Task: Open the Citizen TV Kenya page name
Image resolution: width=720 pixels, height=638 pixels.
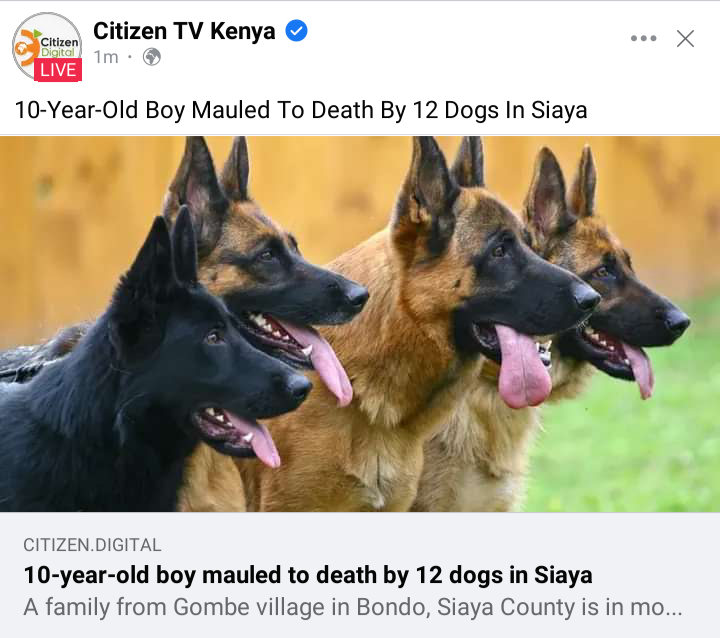Action: tap(184, 31)
